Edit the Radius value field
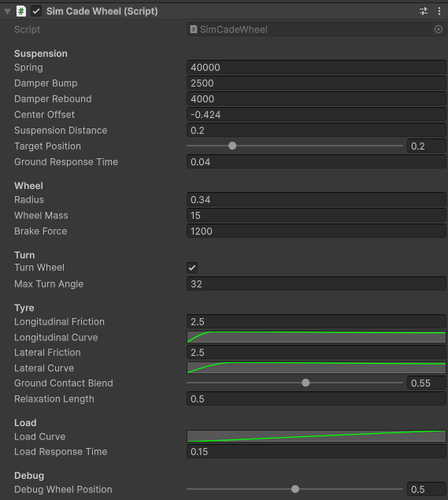The image size is (448, 500). point(316,200)
